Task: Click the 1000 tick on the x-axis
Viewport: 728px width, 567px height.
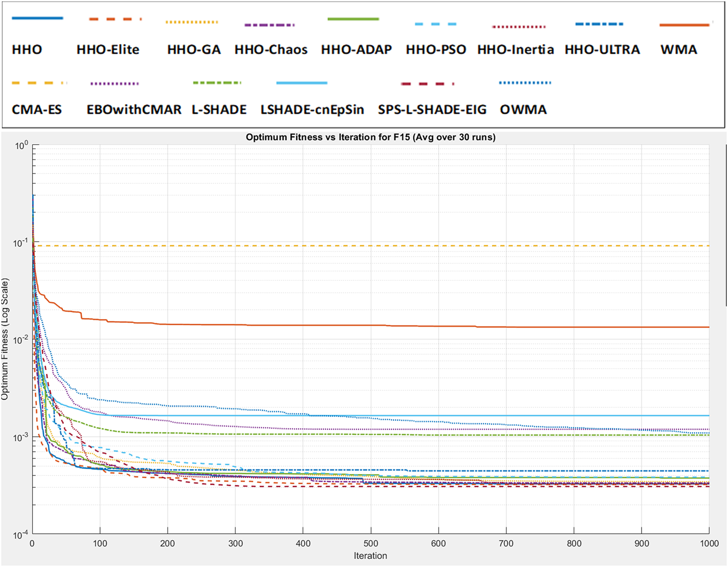Action: coord(709,543)
